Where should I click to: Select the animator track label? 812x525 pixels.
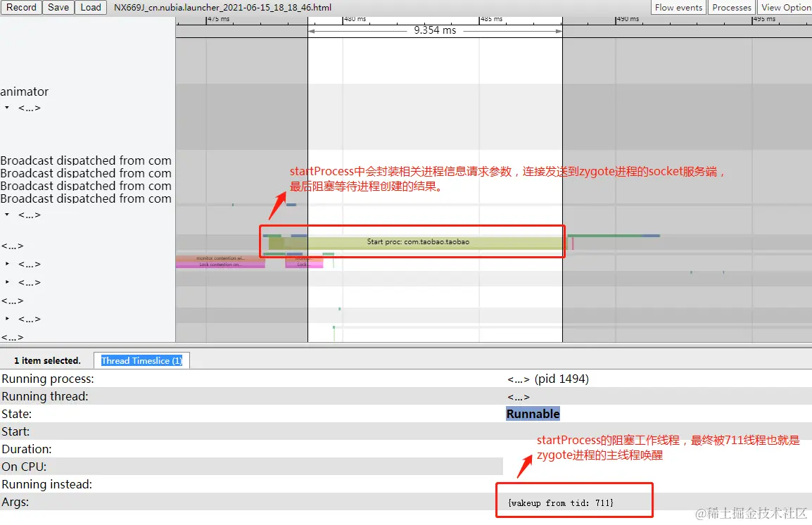point(25,91)
